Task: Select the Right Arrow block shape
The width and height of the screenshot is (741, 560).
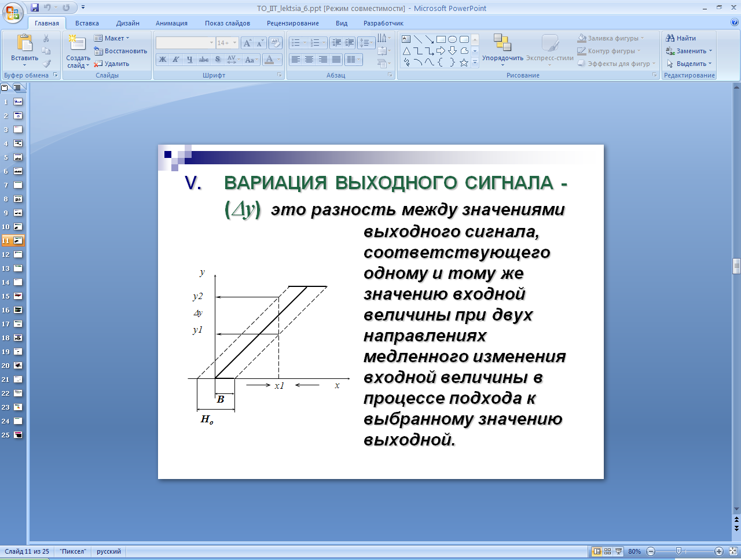Action: (441, 51)
